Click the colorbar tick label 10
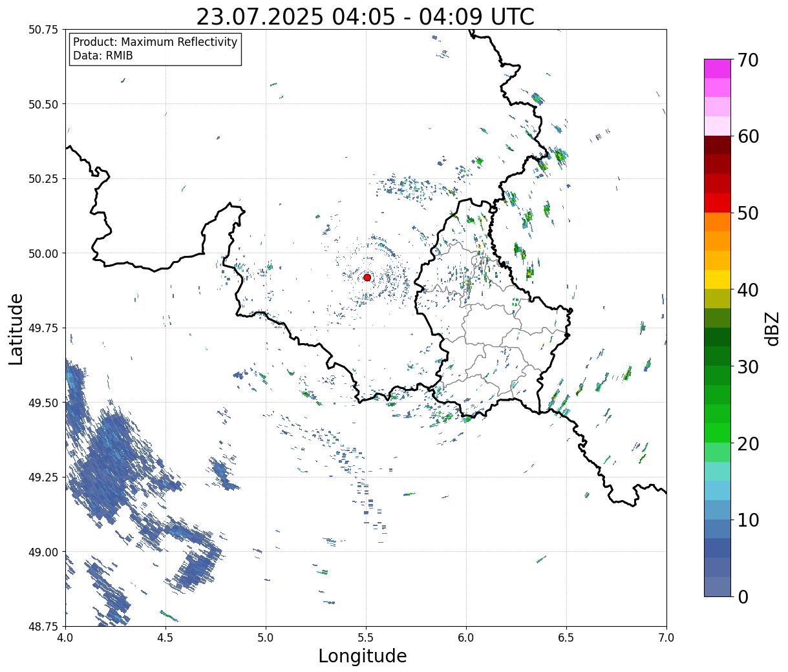This screenshot has height=672, width=788. [x=748, y=520]
